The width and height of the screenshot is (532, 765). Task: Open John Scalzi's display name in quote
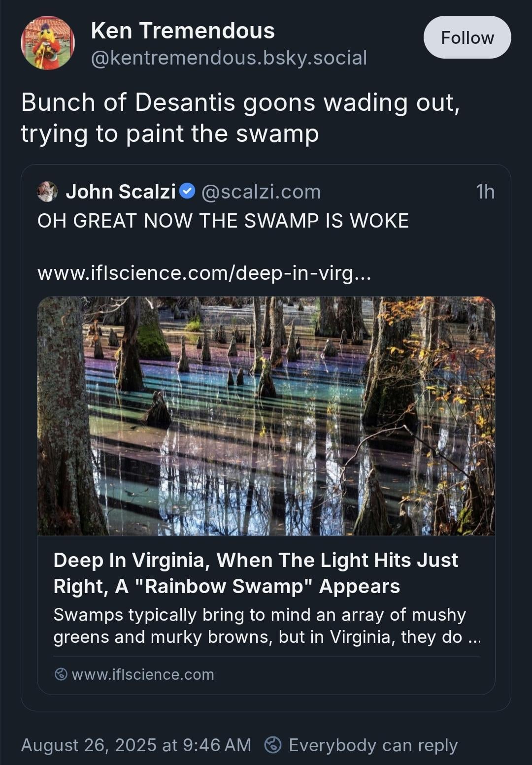(121, 192)
